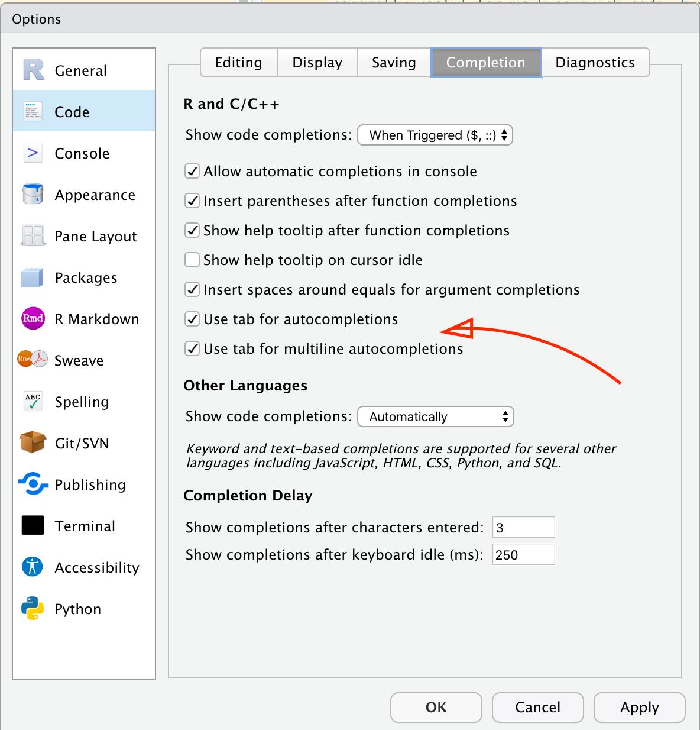Click the Git/SVN crate icon
This screenshot has height=730, width=700.
(x=33, y=442)
